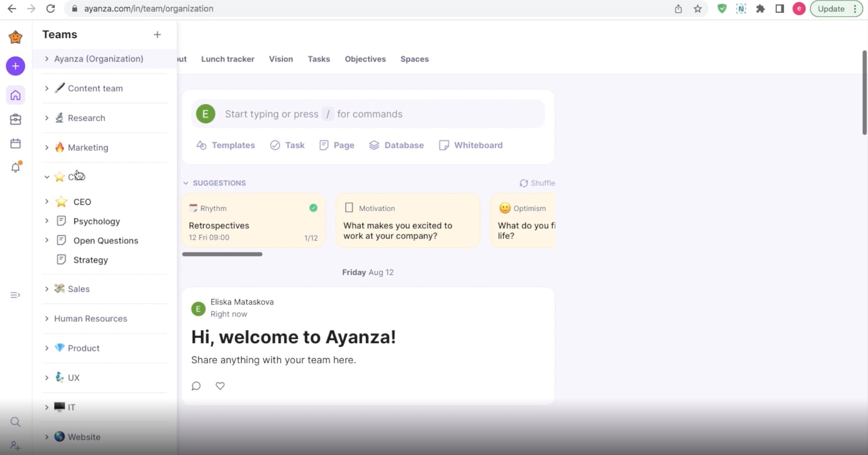
Task: Switch to the Objectives tab
Action: coord(365,59)
